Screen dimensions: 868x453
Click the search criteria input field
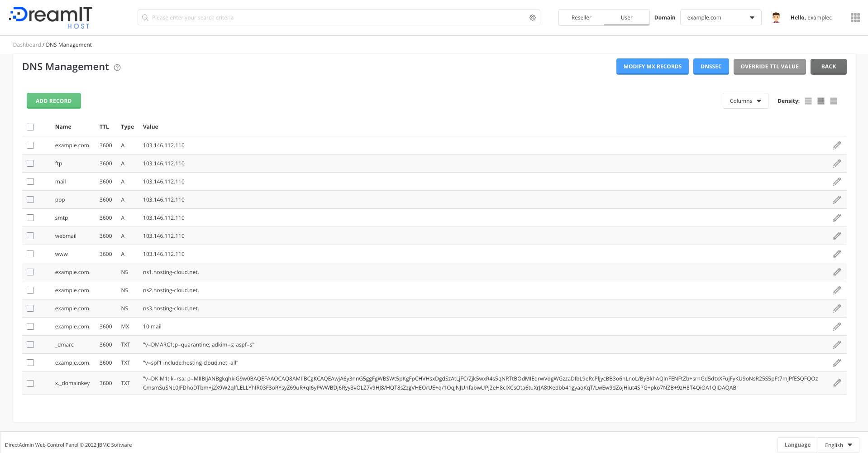coord(317,17)
